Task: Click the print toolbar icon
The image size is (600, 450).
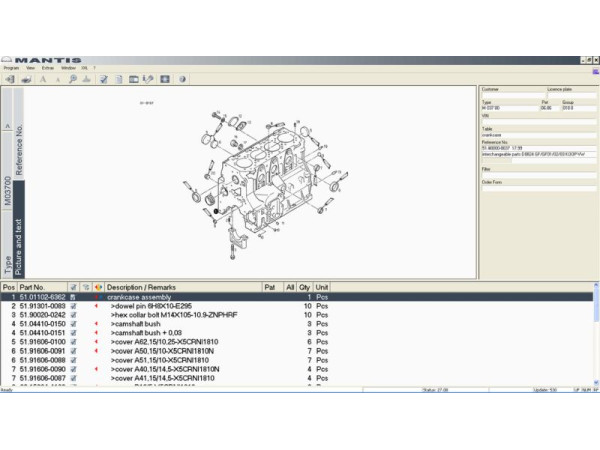Action: [26, 78]
